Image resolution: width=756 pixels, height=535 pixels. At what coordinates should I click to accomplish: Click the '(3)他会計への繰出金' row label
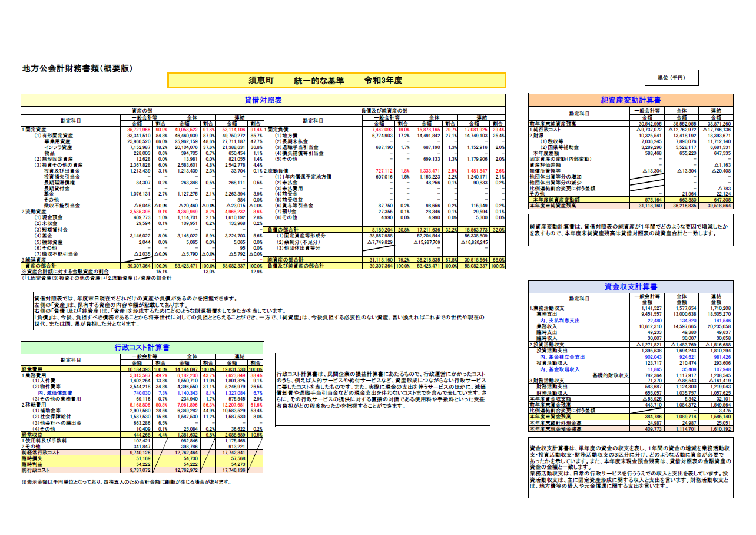coord(57,422)
